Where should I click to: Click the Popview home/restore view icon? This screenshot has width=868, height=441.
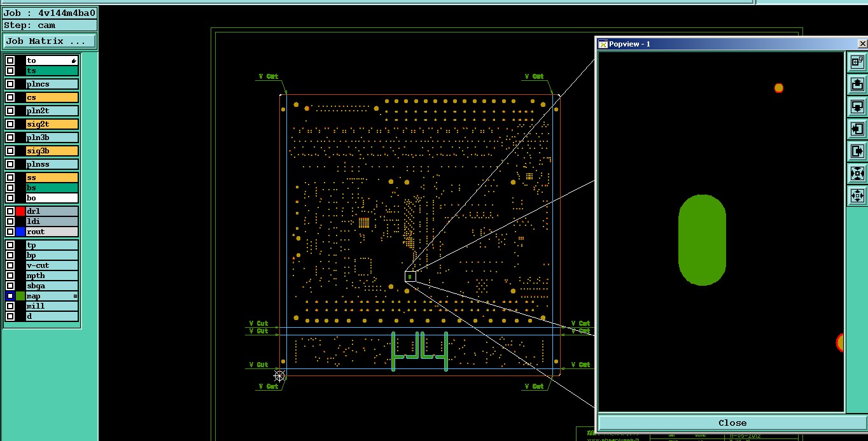[x=857, y=62]
